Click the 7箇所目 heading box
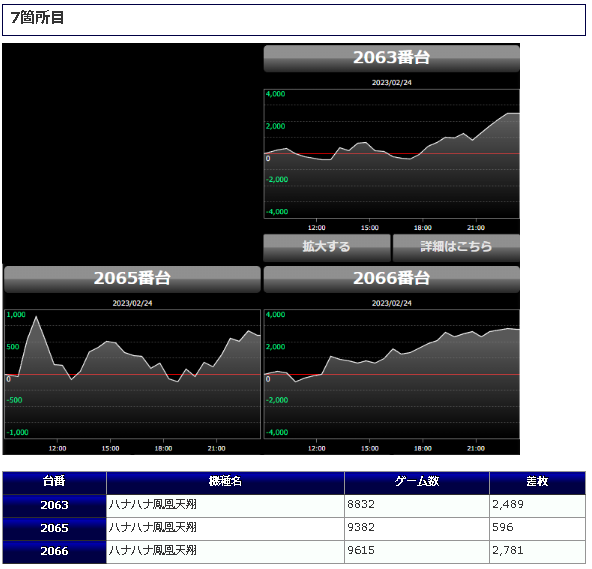Screen dimensions: 592x569 point(294,20)
